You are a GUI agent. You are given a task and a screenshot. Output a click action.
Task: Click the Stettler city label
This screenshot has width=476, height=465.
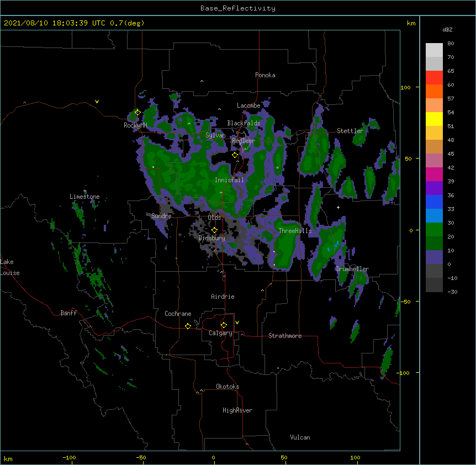click(x=350, y=131)
